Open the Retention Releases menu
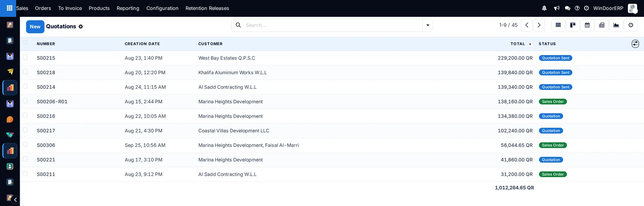This screenshot has width=644, height=206. pyautogui.click(x=207, y=8)
